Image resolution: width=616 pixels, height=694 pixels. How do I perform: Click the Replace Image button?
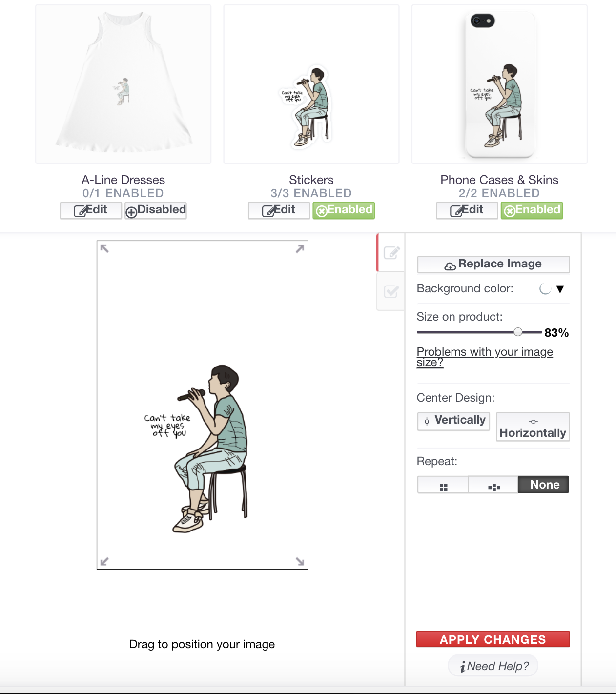pyautogui.click(x=493, y=264)
